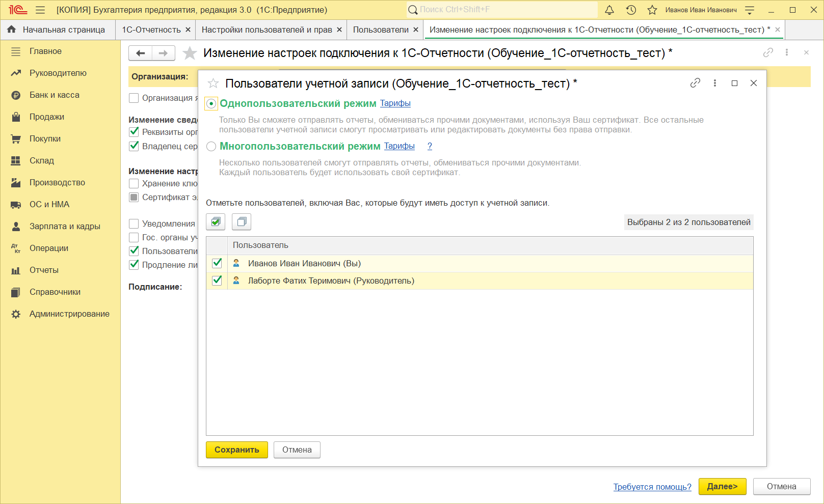The image size is (824, 504).
Task: Open Банк и касса section
Action: pos(60,95)
